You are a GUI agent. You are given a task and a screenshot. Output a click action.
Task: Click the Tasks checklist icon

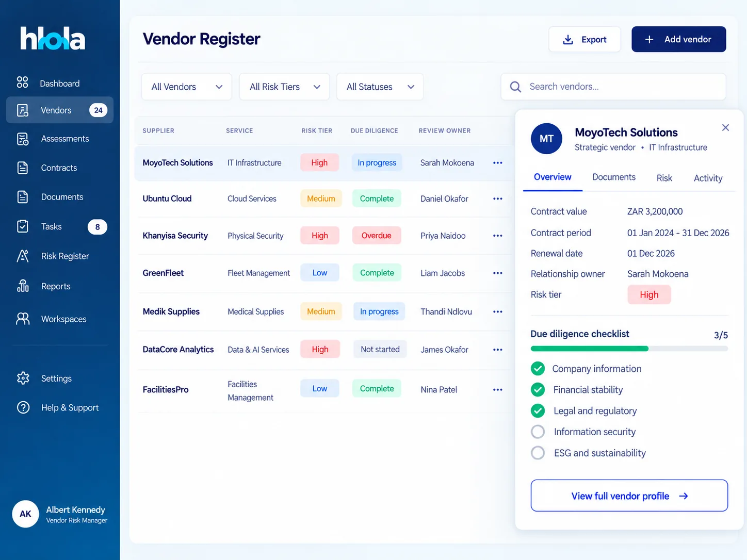23,226
